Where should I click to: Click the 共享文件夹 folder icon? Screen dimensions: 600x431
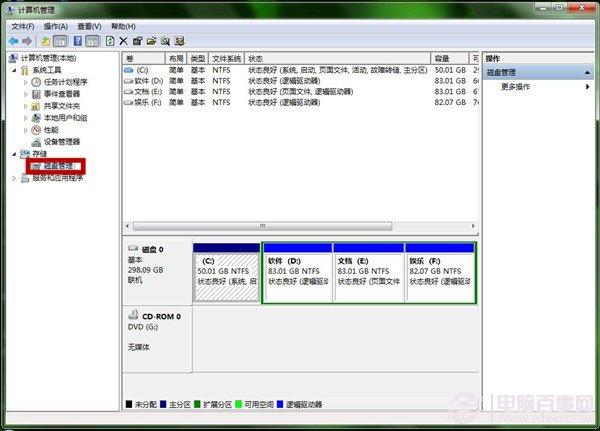36,106
